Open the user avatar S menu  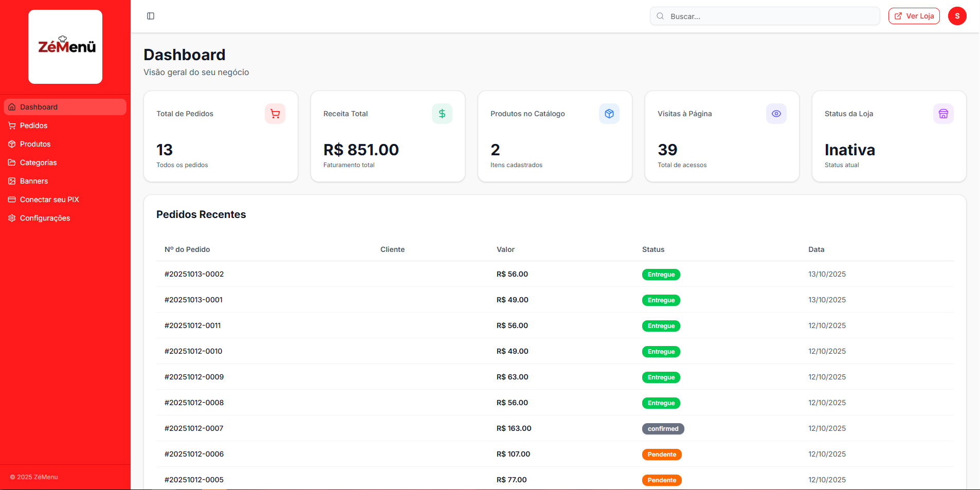click(x=957, y=16)
